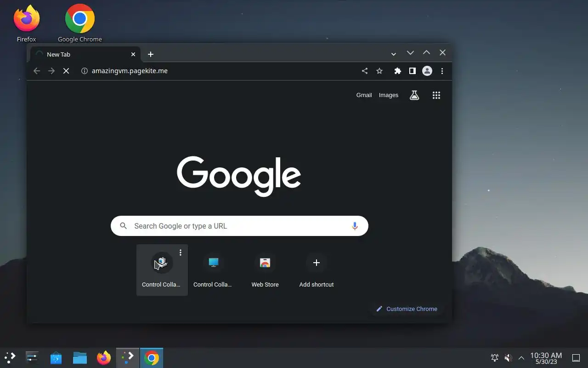Add a new shortcut tile

tap(317, 270)
